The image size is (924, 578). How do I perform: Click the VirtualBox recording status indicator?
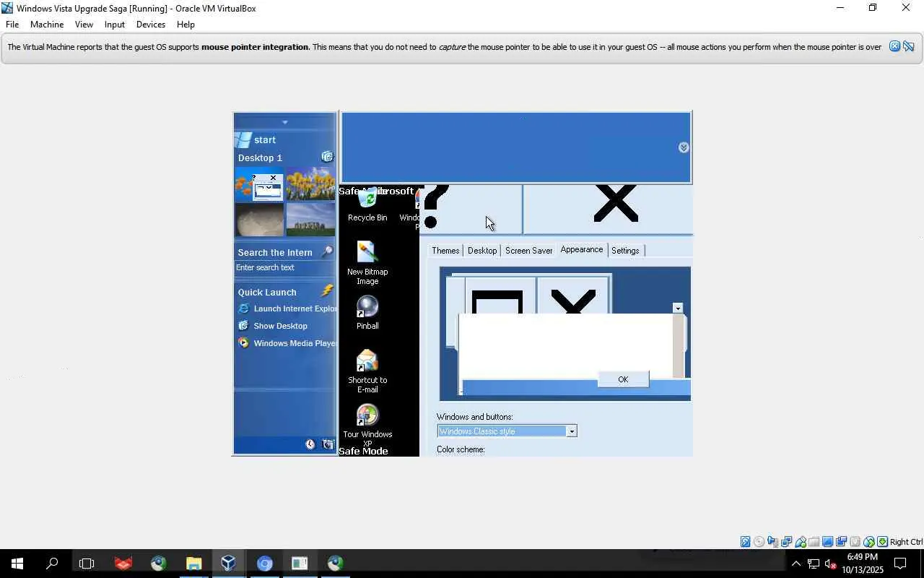842,542
